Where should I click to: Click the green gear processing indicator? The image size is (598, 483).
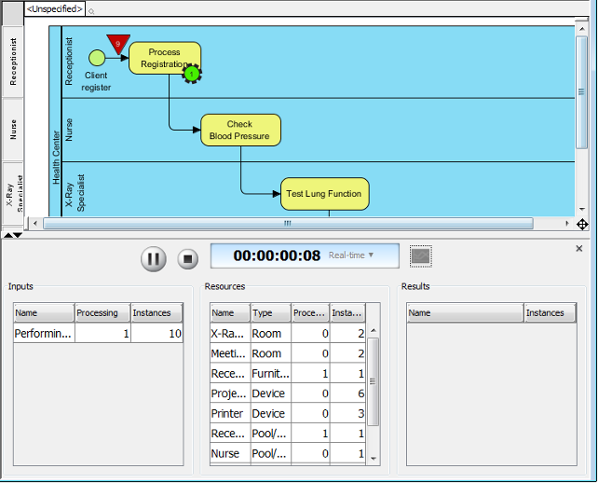coord(192,74)
